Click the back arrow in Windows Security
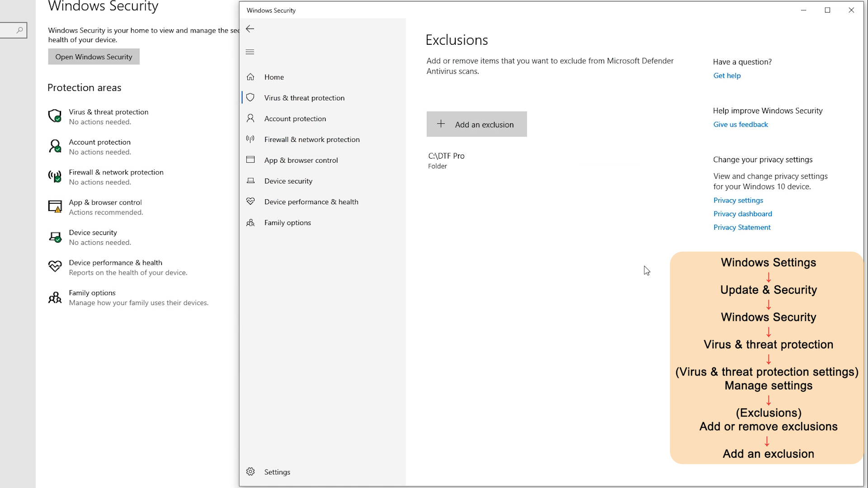 click(250, 29)
